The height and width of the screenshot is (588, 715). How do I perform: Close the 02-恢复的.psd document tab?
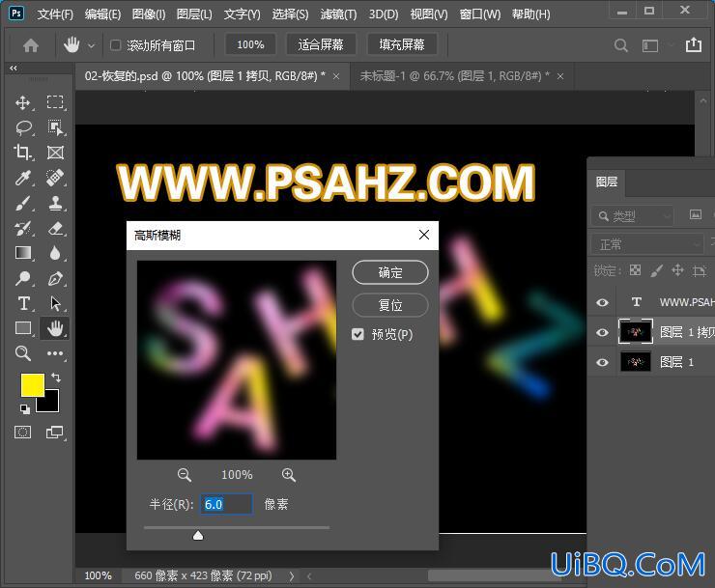pos(336,76)
